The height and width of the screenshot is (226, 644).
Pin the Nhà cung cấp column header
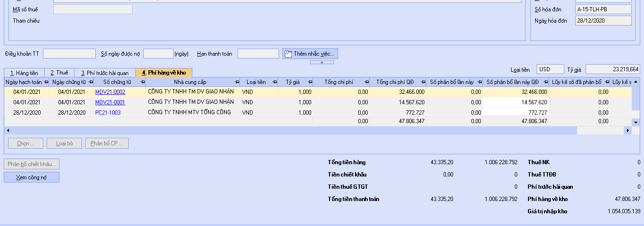coord(236,82)
